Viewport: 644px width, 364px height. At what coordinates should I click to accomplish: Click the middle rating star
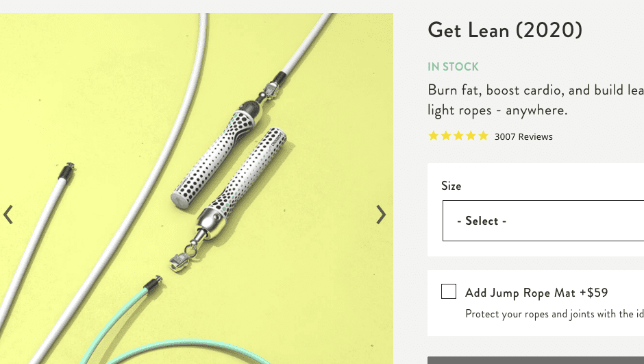coord(458,136)
